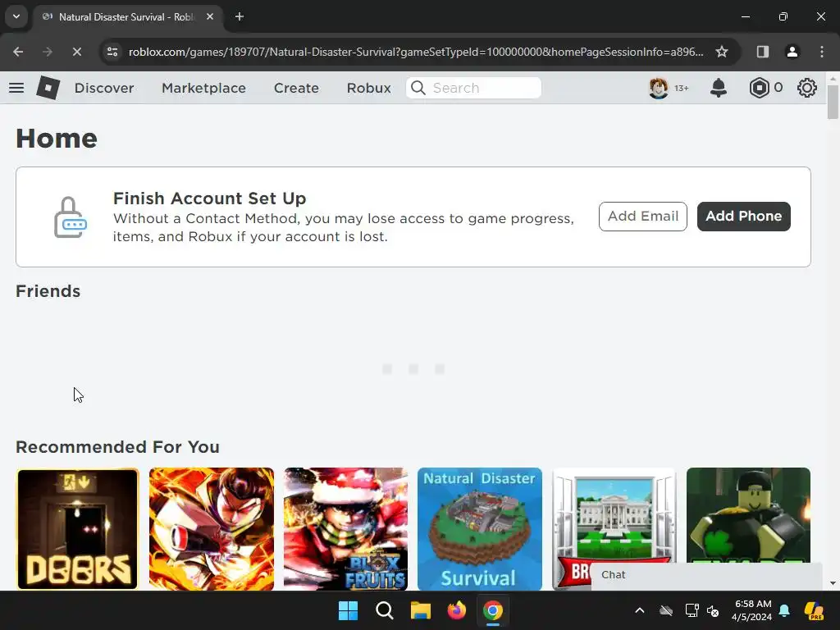
Task: Launch File Explorer from the taskbar
Action: (x=421, y=610)
